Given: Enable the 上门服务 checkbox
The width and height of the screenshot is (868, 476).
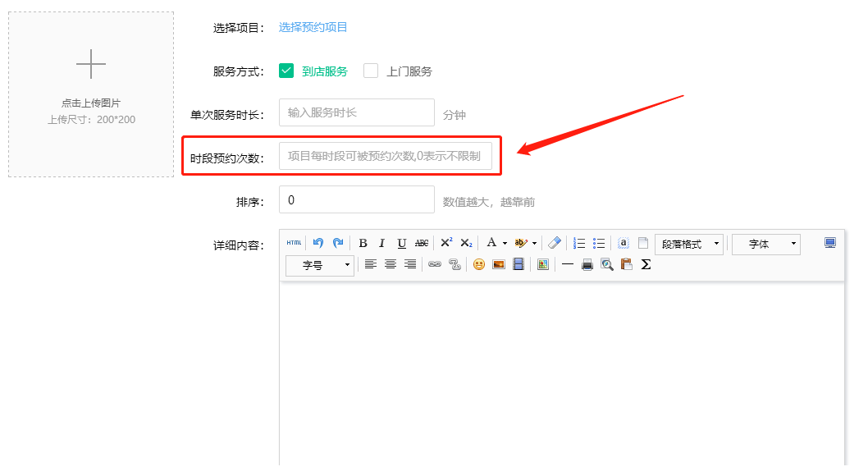Looking at the screenshot, I should pyautogui.click(x=371, y=71).
